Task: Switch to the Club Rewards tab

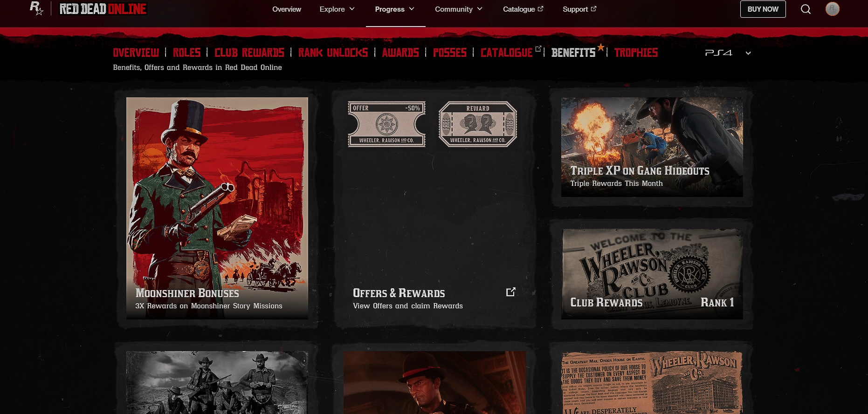Action: (x=249, y=53)
